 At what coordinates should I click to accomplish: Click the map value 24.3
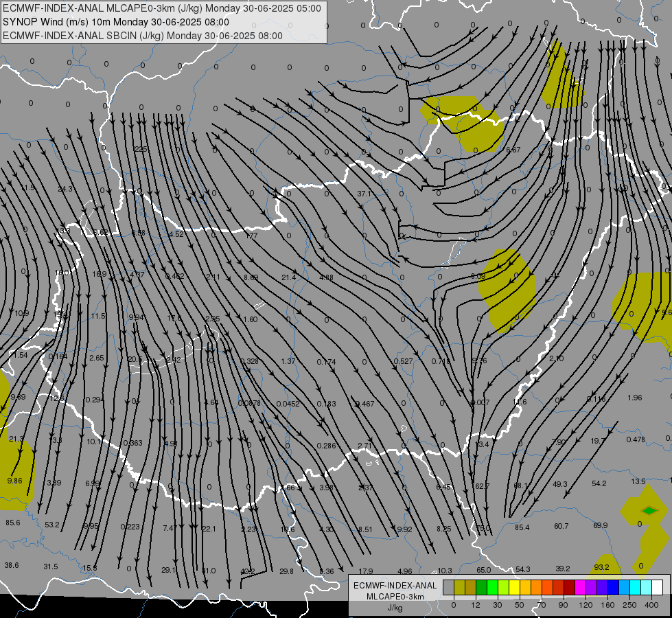point(65,189)
